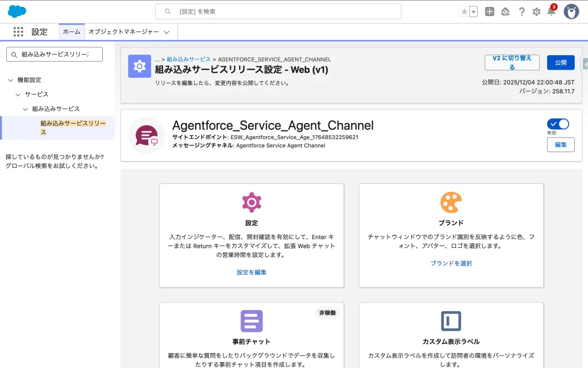Open the Trailhead guidance icon
This screenshot has height=368, width=588.
click(x=505, y=11)
